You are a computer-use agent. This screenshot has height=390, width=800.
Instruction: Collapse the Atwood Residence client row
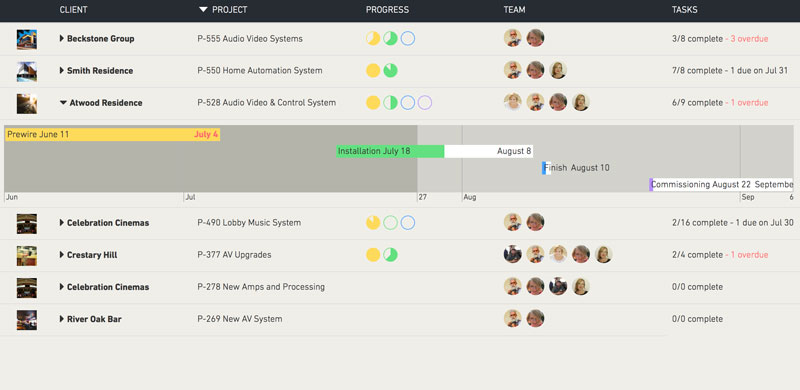tap(63, 103)
